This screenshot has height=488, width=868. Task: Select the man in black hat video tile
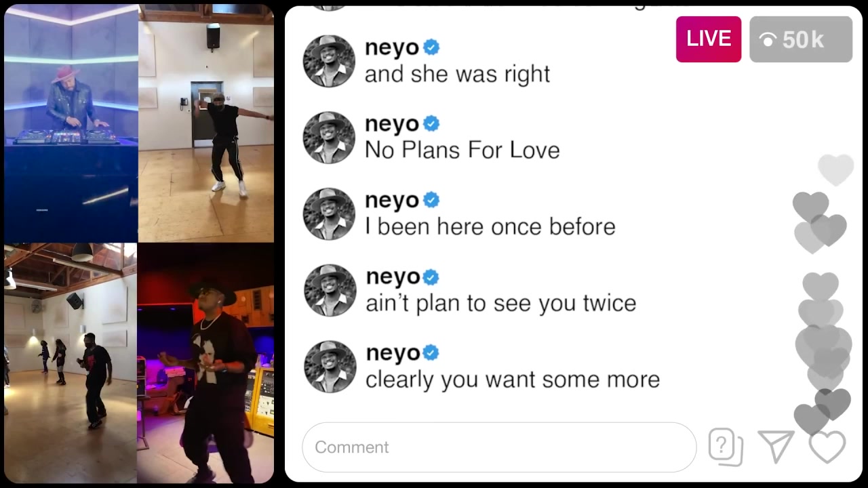205,362
